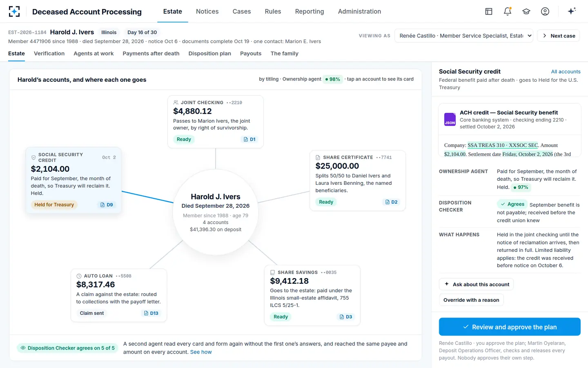Switch to the Notices tab
Screen dimensions: 588x368
207,11
